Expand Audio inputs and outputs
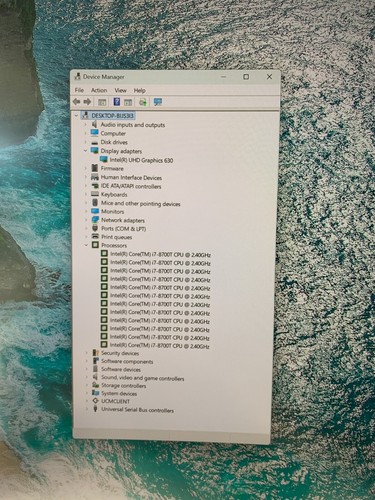The image size is (375, 500). (85, 125)
